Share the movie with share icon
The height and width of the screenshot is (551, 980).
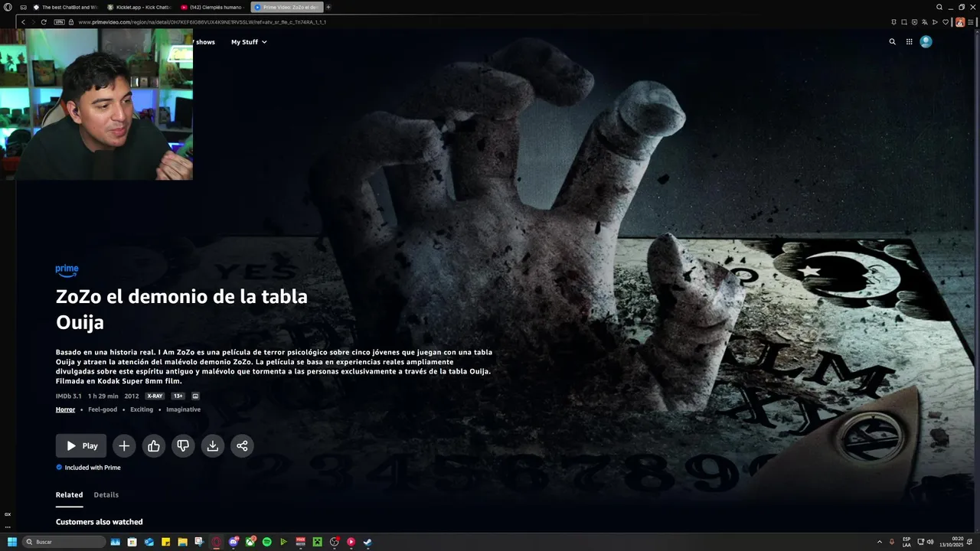pos(242,445)
